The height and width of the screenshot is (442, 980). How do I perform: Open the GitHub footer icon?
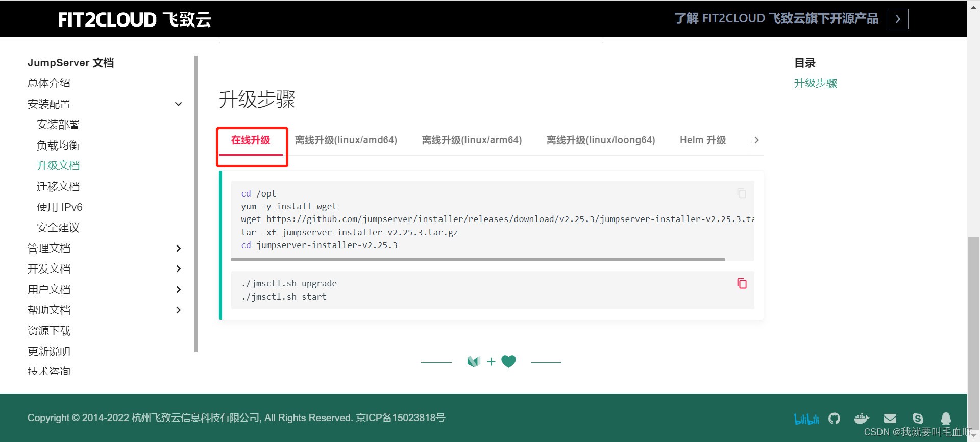coord(834,419)
